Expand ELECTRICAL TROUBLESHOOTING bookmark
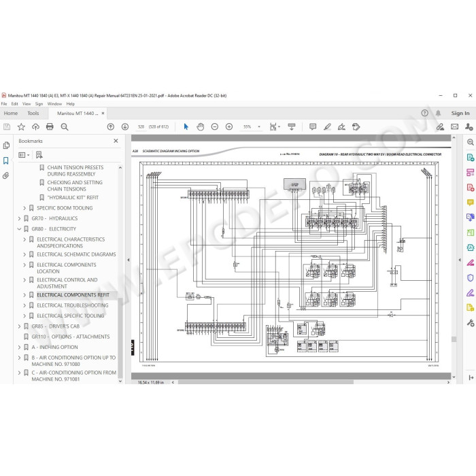Screen dimensions: 476x476 coord(24,305)
